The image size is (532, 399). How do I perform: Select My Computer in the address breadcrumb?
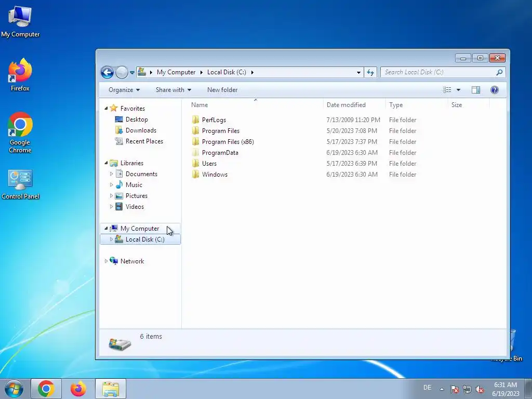pos(176,72)
